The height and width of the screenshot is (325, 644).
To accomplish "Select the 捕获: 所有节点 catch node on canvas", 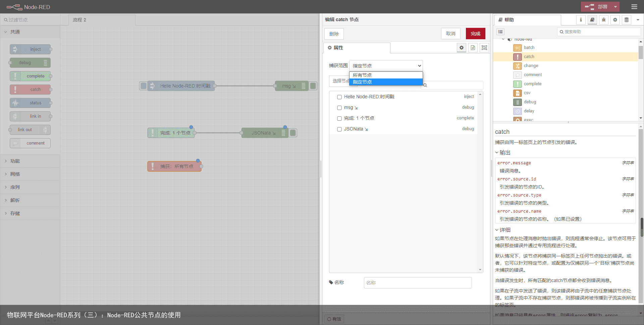I will pyautogui.click(x=174, y=166).
